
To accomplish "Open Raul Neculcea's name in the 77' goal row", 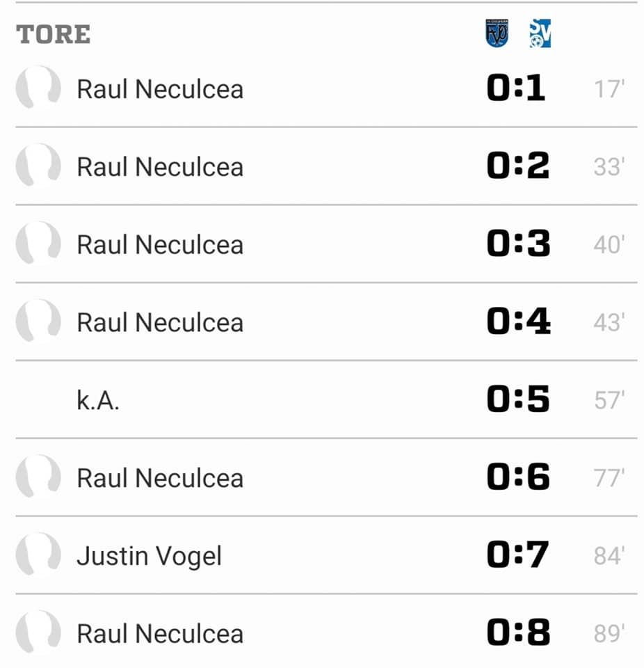I will 160,478.
